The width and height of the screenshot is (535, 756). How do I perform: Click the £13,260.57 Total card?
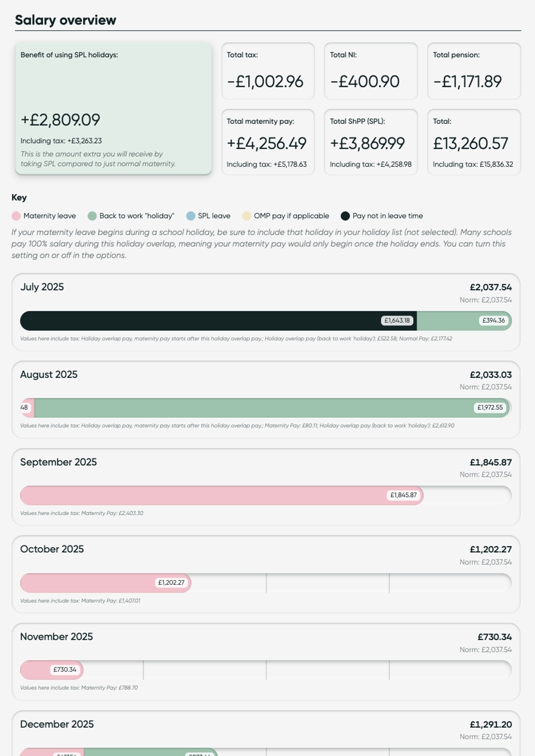[474, 142]
